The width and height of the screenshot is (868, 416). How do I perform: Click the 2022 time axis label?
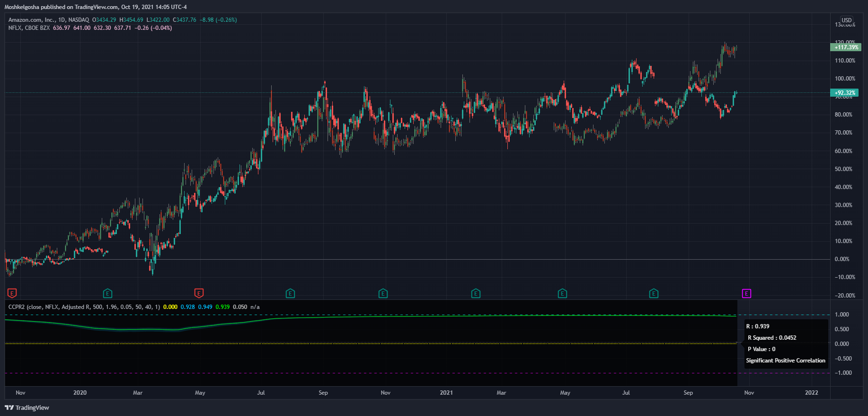tap(812, 393)
